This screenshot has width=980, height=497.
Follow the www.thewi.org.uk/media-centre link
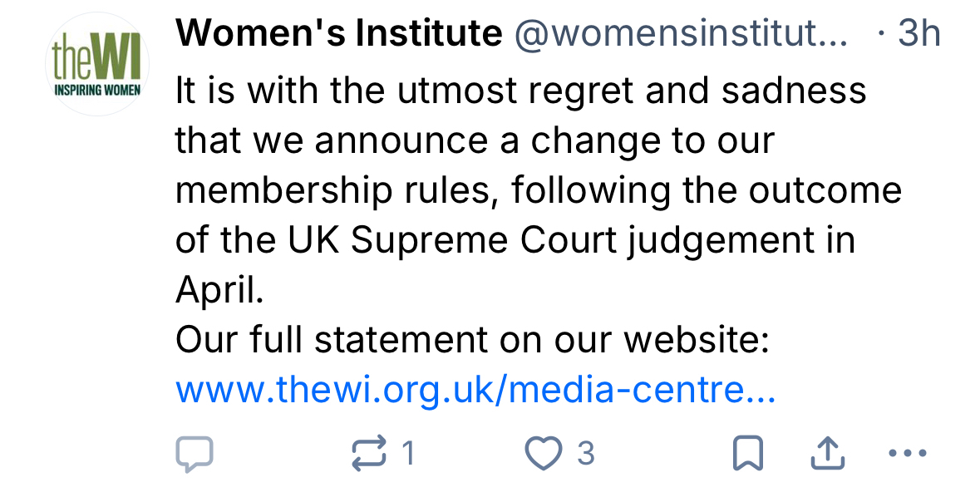[475, 390]
